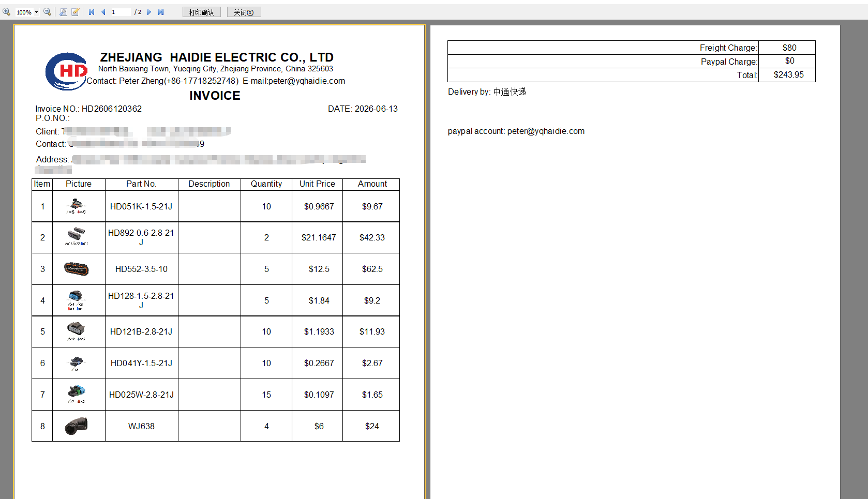Screen dimensions: 868x499
Task: Click the unit price $1.1933
Action: click(319, 331)
